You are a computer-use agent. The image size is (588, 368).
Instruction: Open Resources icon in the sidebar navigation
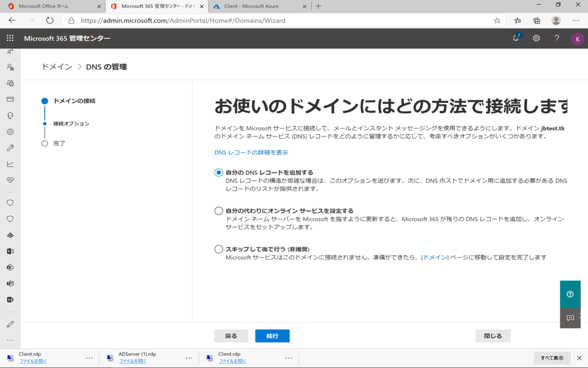click(x=10, y=83)
